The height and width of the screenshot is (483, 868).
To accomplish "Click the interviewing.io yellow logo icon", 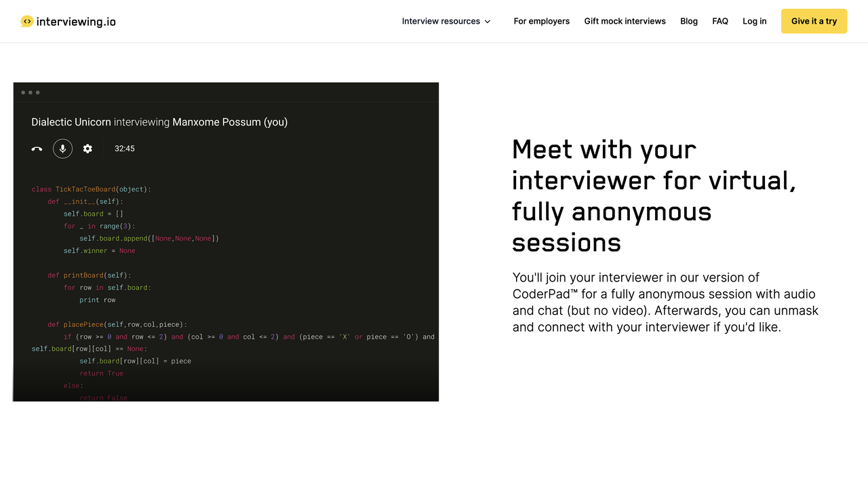I will (x=27, y=22).
